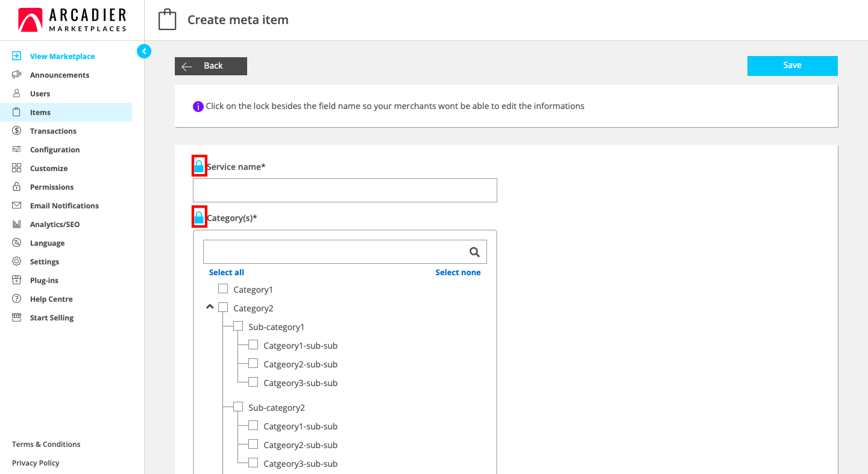Screen dimensions: 868x474
Task: Check Catgeory3-sub-sub under Sub-category1
Action: 253,382
